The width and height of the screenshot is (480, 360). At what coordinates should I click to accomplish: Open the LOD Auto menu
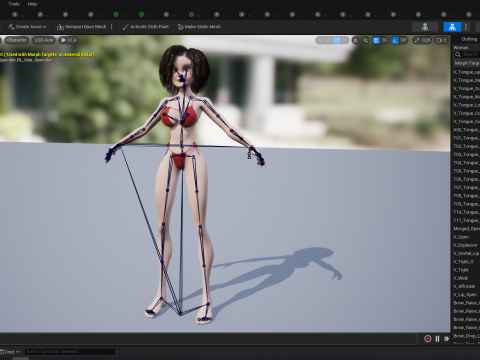[x=44, y=40]
